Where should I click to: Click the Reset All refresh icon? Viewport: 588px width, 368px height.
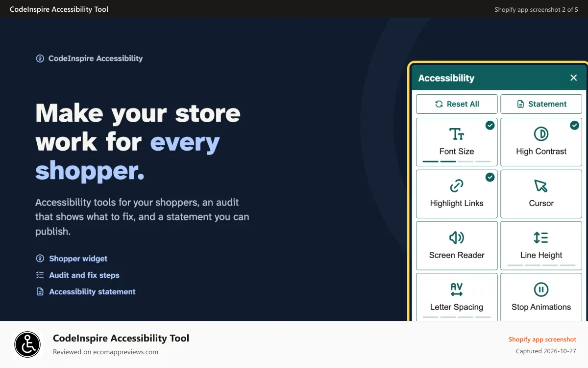click(x=439, y=104)
